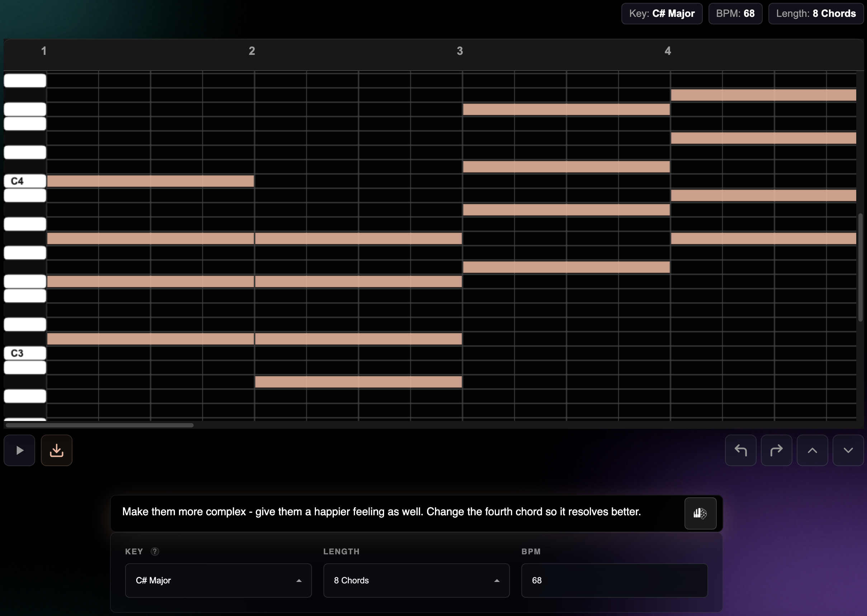Redo the last chord change
The width and height of the screenshot is (867, 616).
(776, 450)
